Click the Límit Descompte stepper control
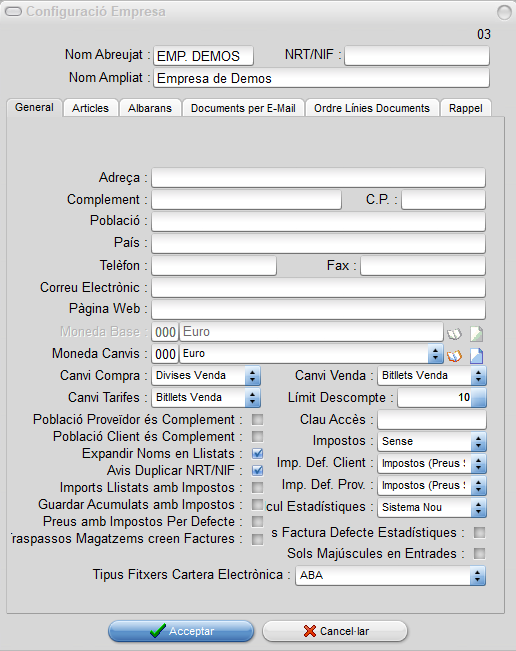 tap(478, 398)
